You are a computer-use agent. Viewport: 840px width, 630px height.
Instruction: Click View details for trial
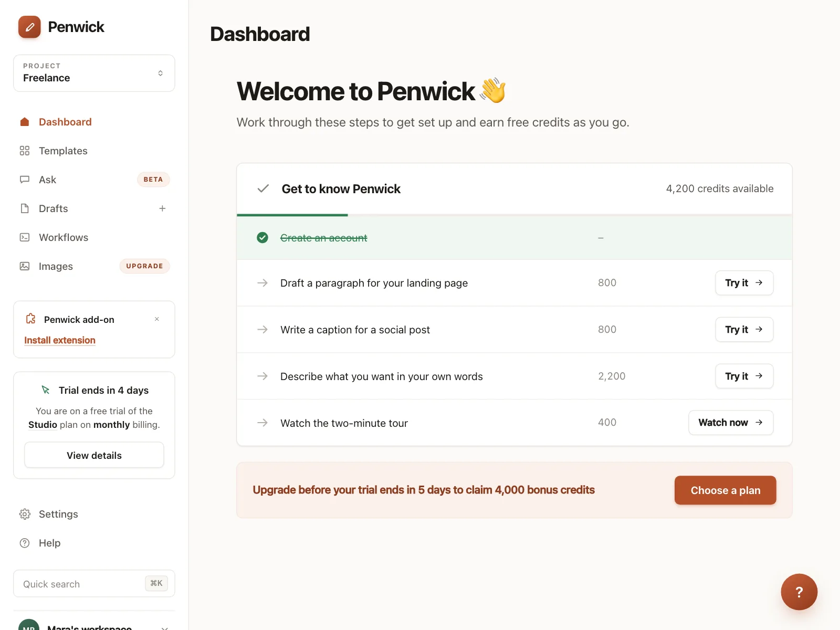[94, 455]
